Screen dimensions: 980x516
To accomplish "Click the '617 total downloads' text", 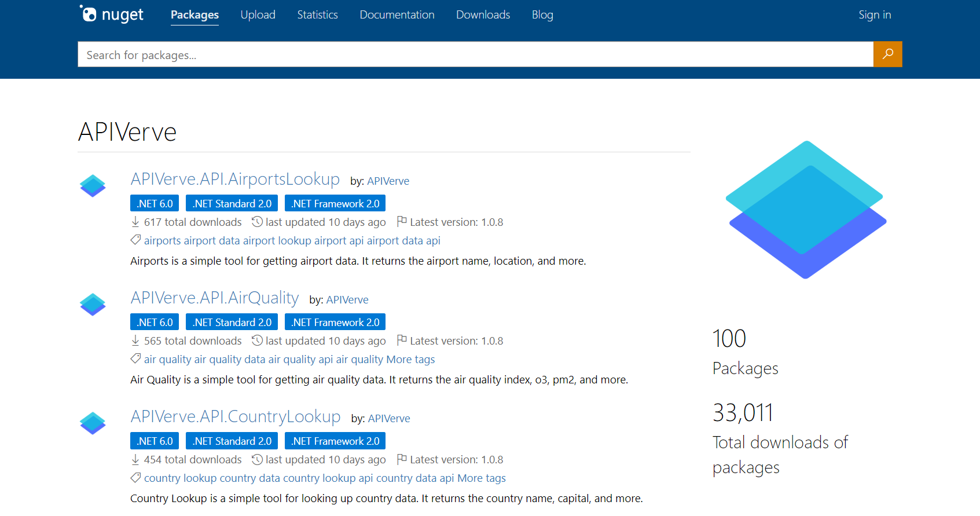I will pos(193,222).
